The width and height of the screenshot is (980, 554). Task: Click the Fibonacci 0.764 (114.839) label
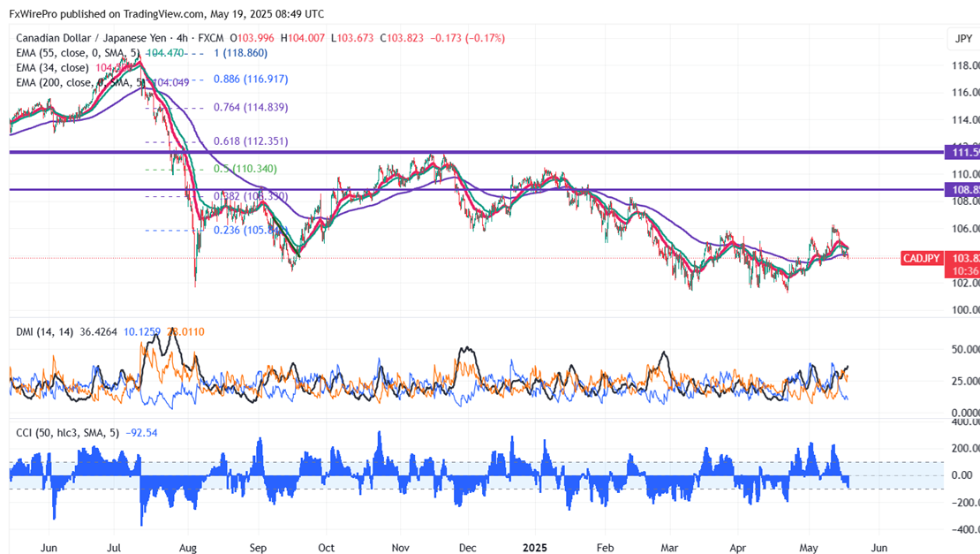pyautogui.click(x=251, y=108)
